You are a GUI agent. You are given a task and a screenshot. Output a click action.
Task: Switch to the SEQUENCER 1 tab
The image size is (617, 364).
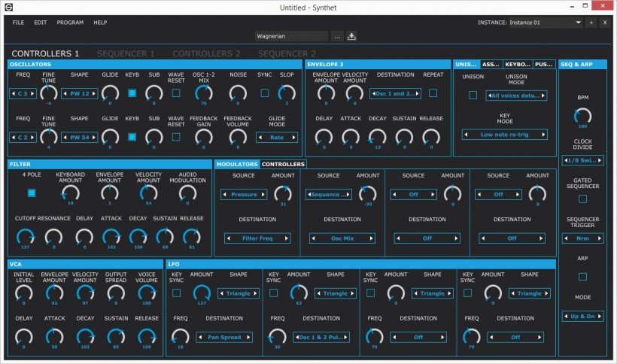click(x=126, y=54)
